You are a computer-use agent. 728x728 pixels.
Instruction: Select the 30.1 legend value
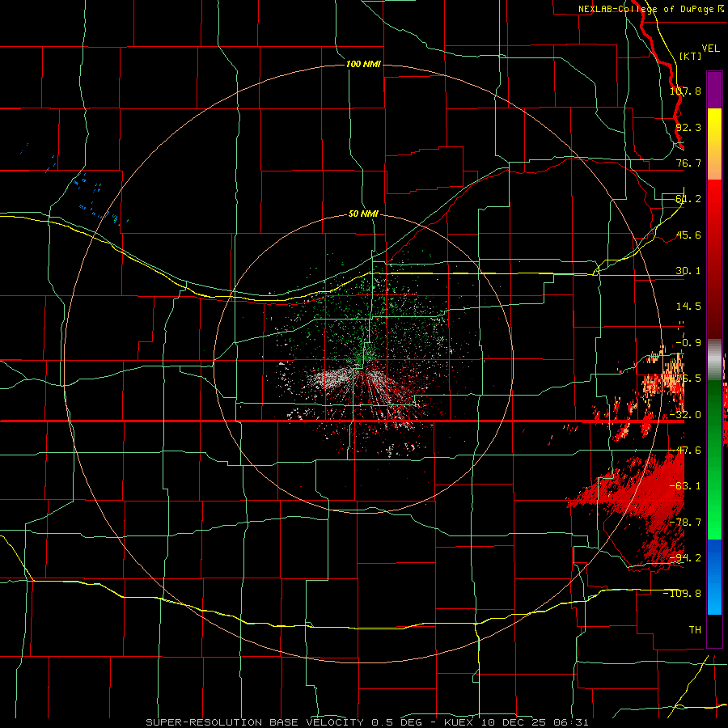(688, 271)
